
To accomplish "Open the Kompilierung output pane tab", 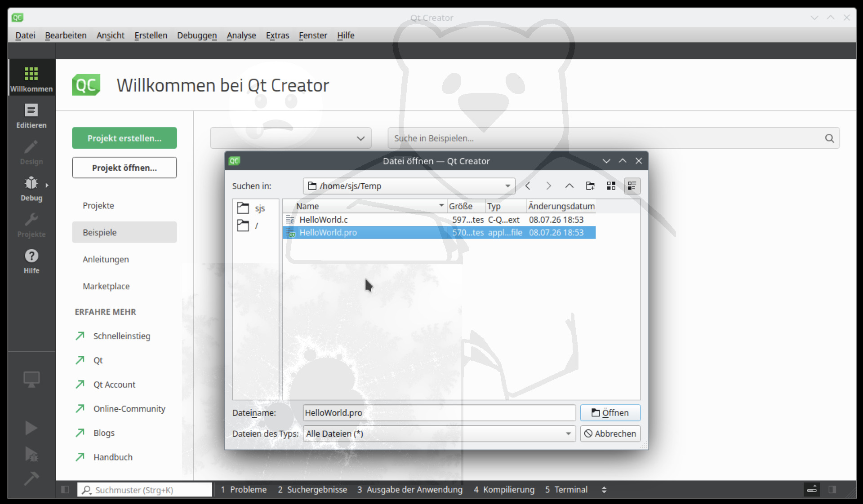I will (504, 490).
